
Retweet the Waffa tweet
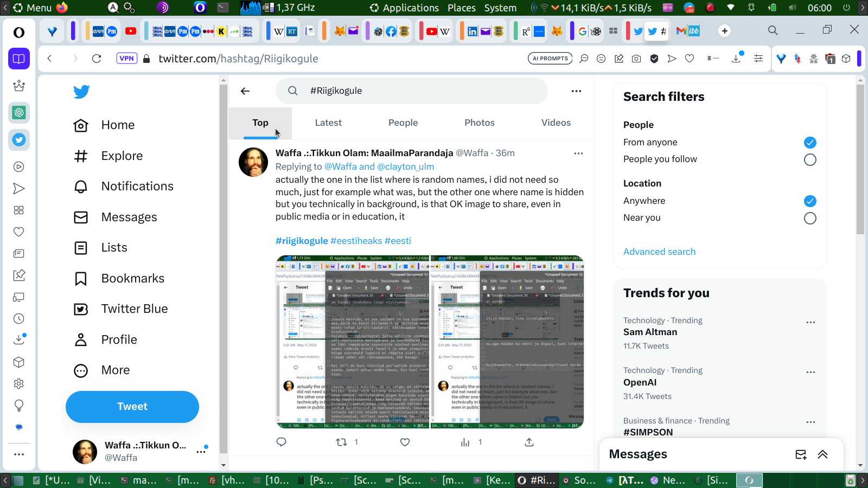[341, 442]
